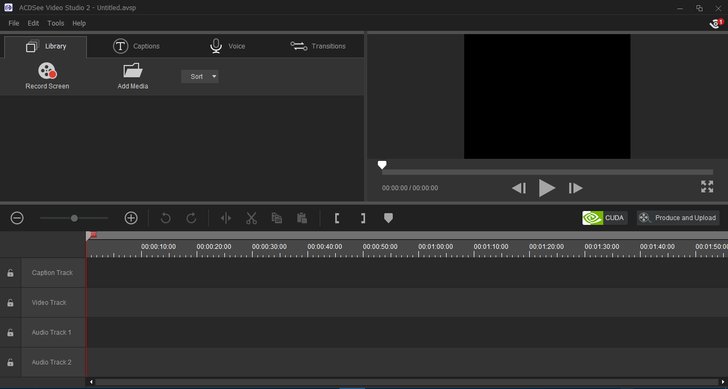This screenshot has width=728, height=389.
Task: Toggle lock on Audio Track 2
Action: point(10,362)
